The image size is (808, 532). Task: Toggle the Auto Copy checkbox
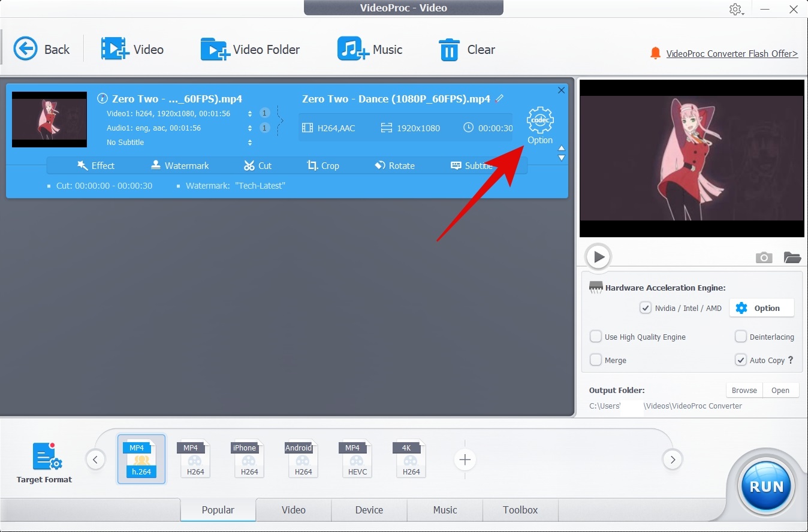pyautogui.click(x=741, y=360)
